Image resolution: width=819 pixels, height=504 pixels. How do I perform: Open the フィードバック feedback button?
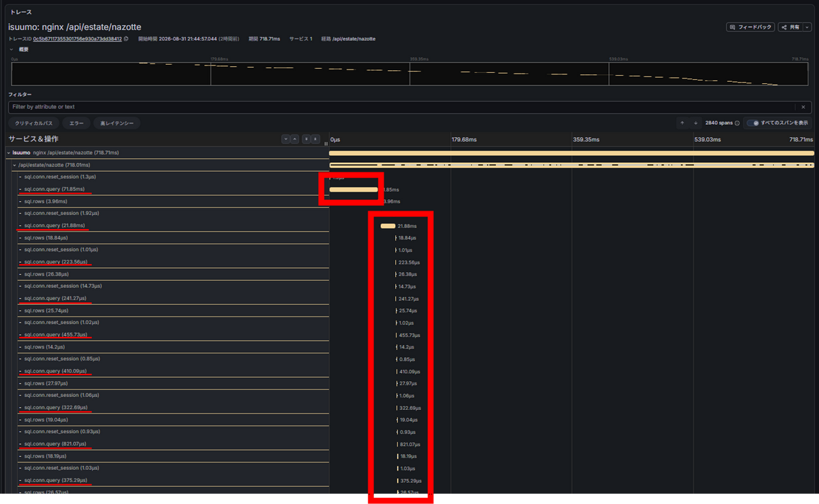[751, 27]
